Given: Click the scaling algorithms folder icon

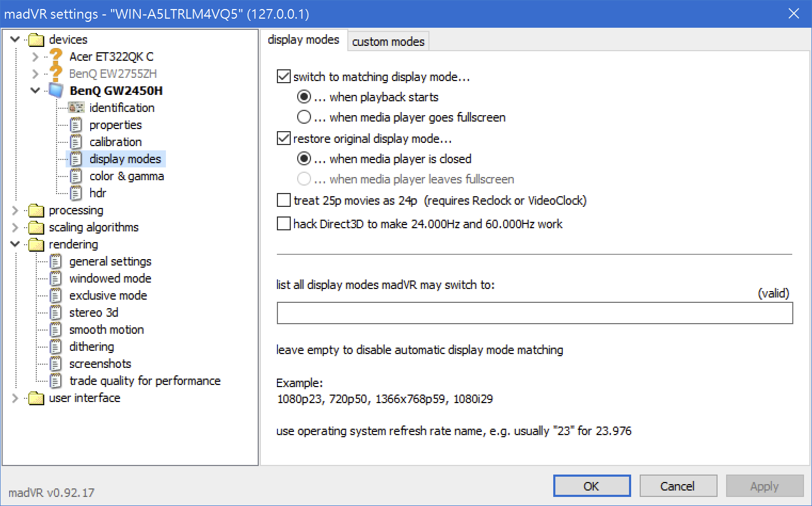Looking at the screenshot, I should point(36,228).
